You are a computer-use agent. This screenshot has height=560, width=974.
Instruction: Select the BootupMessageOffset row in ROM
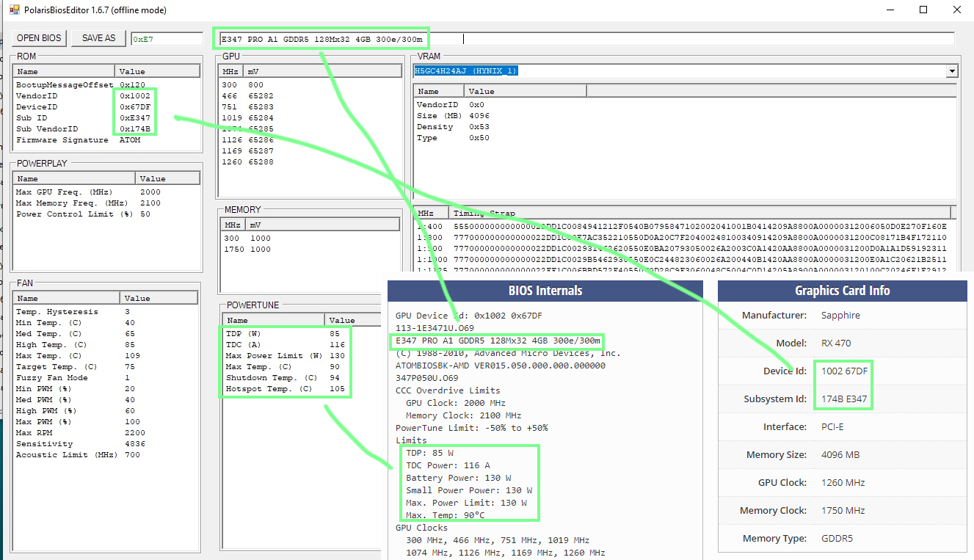click(x=106, y=85)
